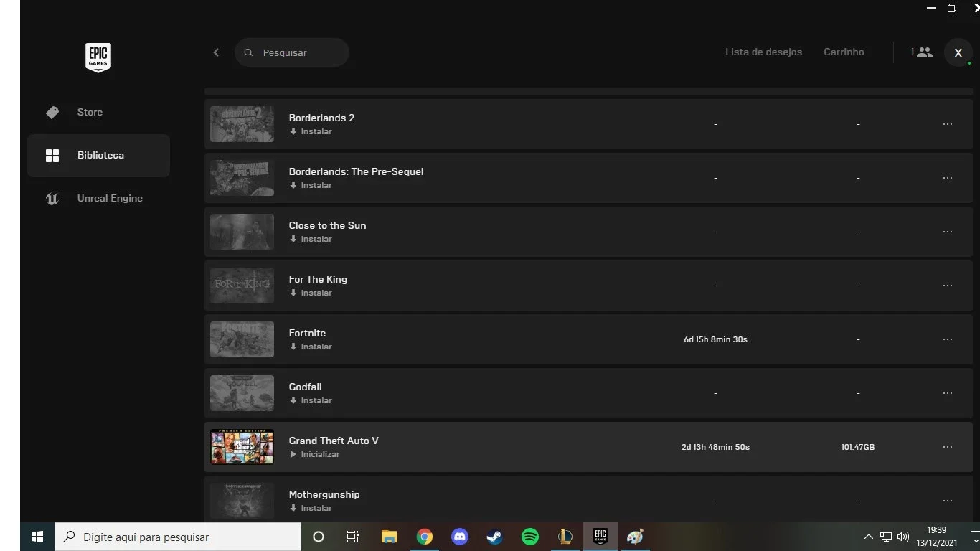The width and height of the screenshot is (980, 551).
Task: Open Spotify from taskbar
Action: [530, 537]
